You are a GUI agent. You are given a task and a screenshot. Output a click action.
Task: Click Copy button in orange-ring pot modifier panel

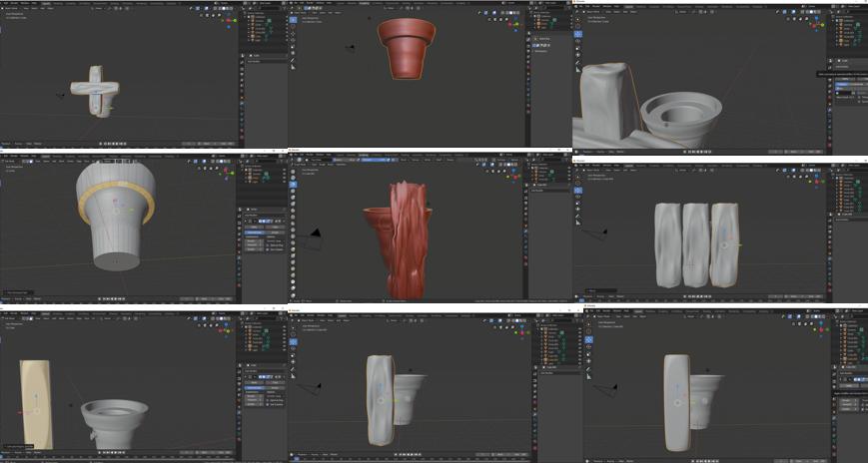click(x=275, y=227)
